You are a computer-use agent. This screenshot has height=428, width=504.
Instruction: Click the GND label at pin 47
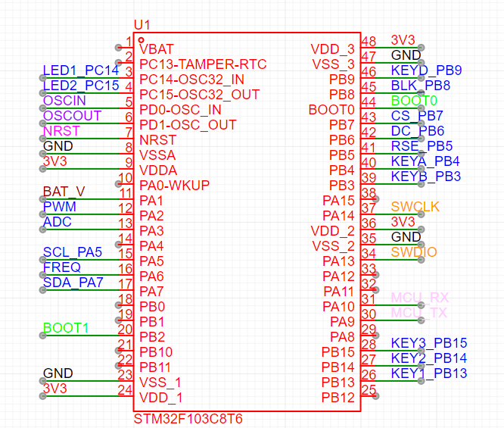[x=406, y=55]
